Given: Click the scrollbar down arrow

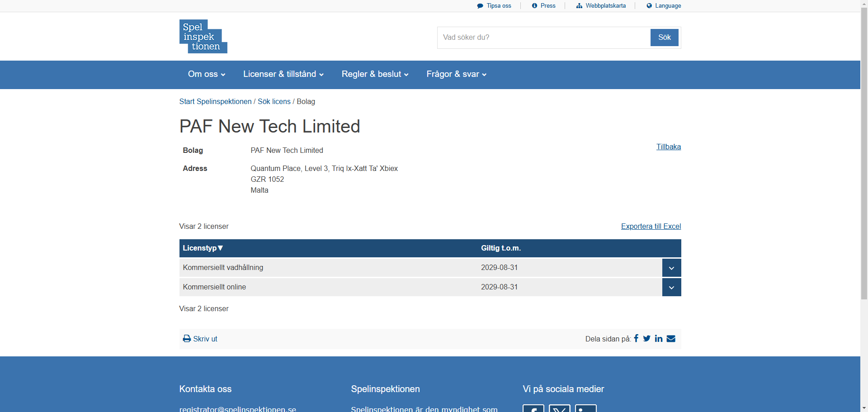Looking at the screenshot, I should [x=864, y=408].
